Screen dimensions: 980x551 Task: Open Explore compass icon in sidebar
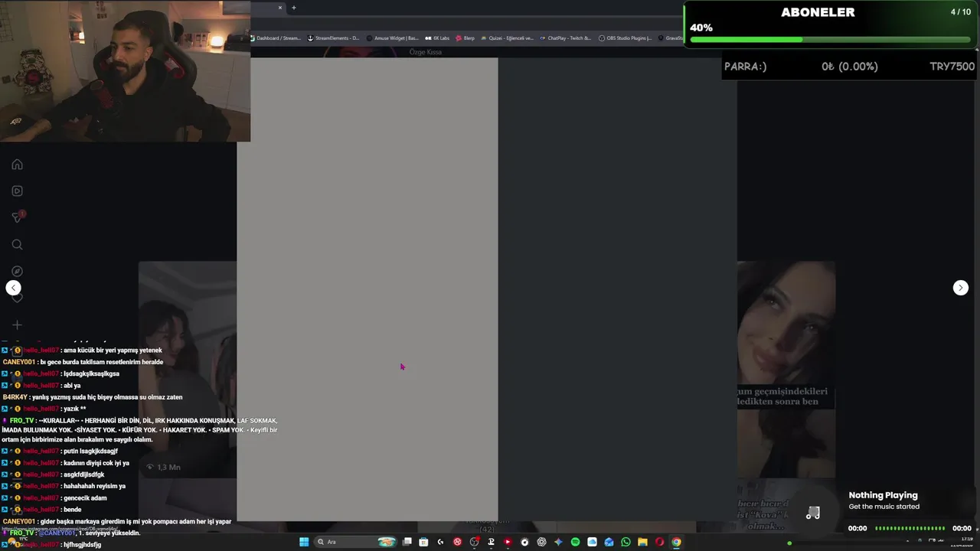(17, 271)
